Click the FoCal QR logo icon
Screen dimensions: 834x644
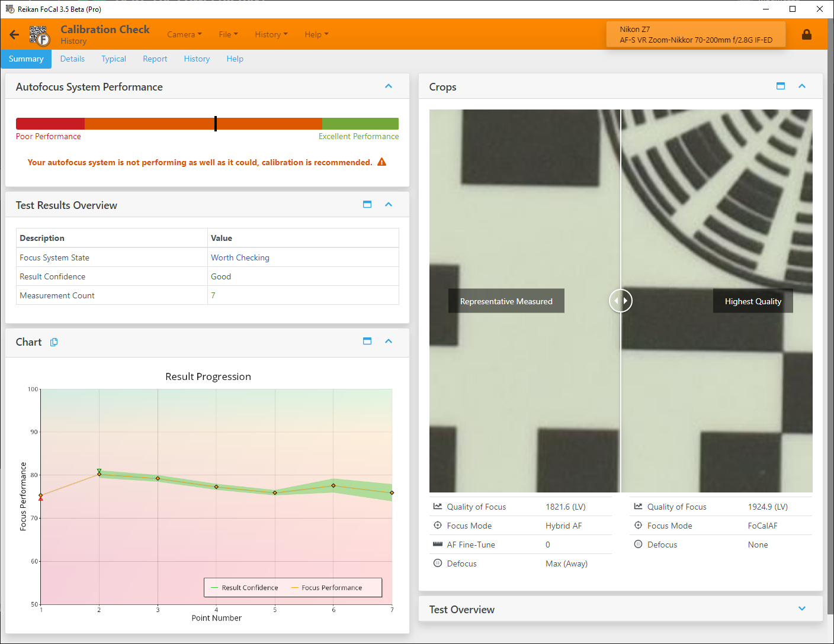(40, 36)
